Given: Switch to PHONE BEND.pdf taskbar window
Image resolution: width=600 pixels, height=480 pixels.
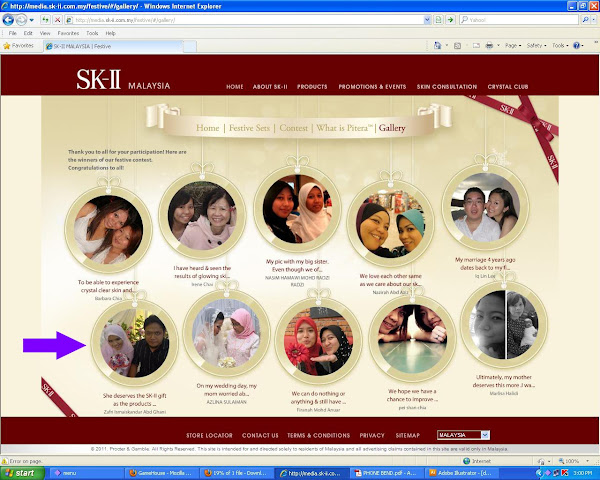Looking at the screenshot, I should click(x=387, y=473).
